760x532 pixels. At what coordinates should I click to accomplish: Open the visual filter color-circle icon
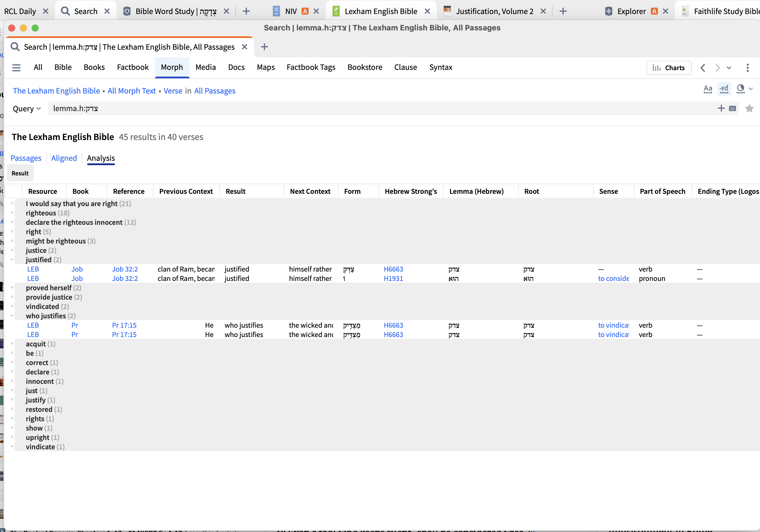(x=740, y=89)
